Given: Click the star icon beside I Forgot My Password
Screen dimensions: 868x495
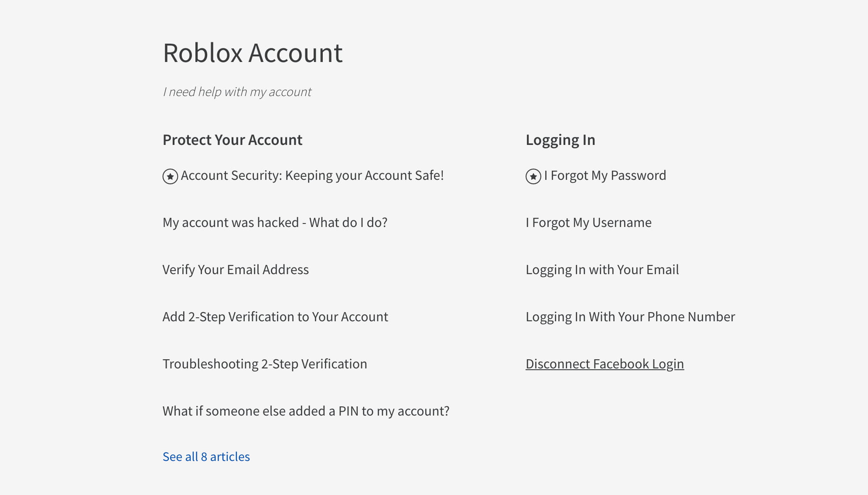Looking at the screenshot, I should (533, 176).
